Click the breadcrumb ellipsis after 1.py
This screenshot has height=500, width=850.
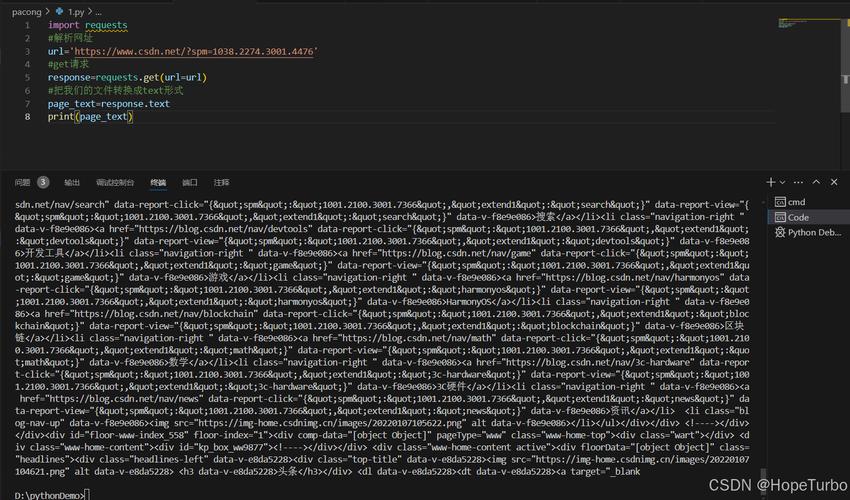(98, 11)
